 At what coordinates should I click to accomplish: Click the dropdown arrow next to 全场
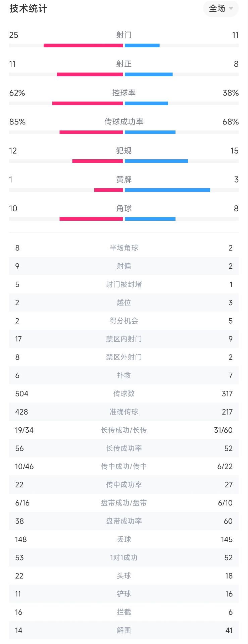[231, 9]
